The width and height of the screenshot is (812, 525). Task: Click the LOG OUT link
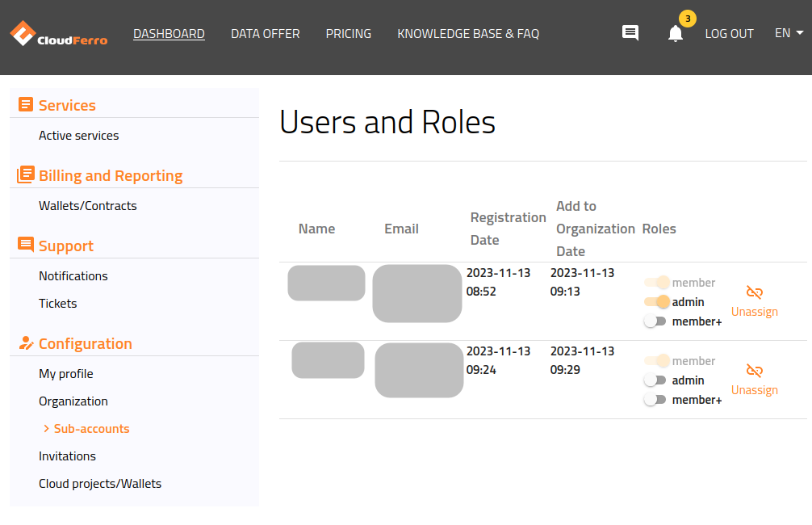point(729,33)
